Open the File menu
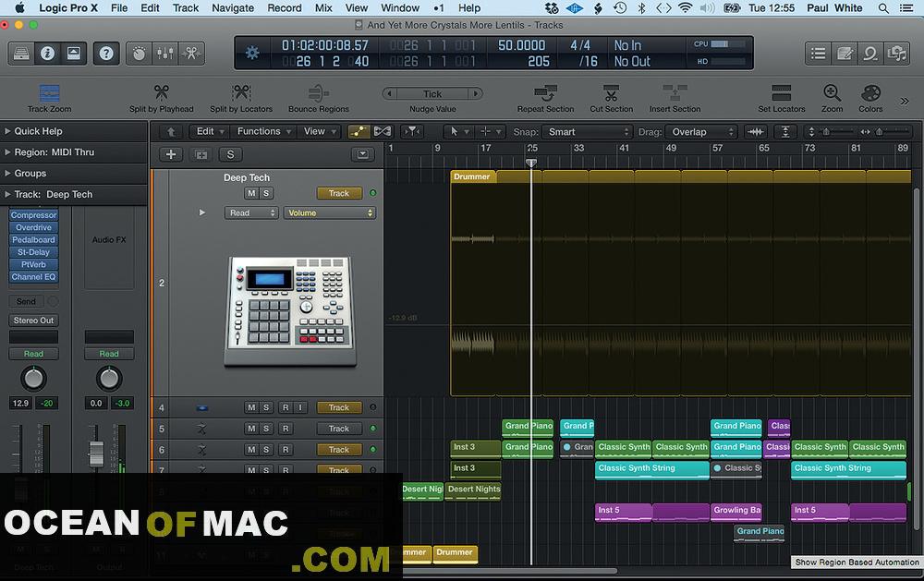Viewport: 924px width, 581px height. [119, 7]
